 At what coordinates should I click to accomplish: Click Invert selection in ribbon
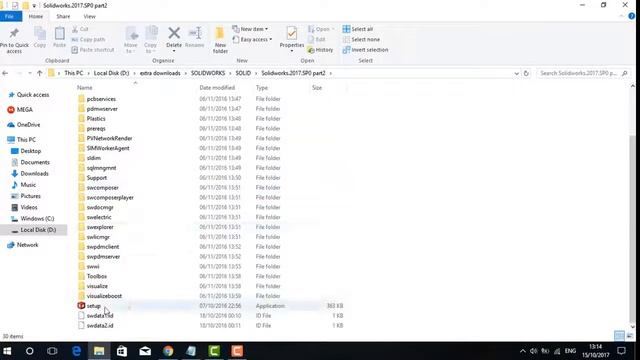365,50
